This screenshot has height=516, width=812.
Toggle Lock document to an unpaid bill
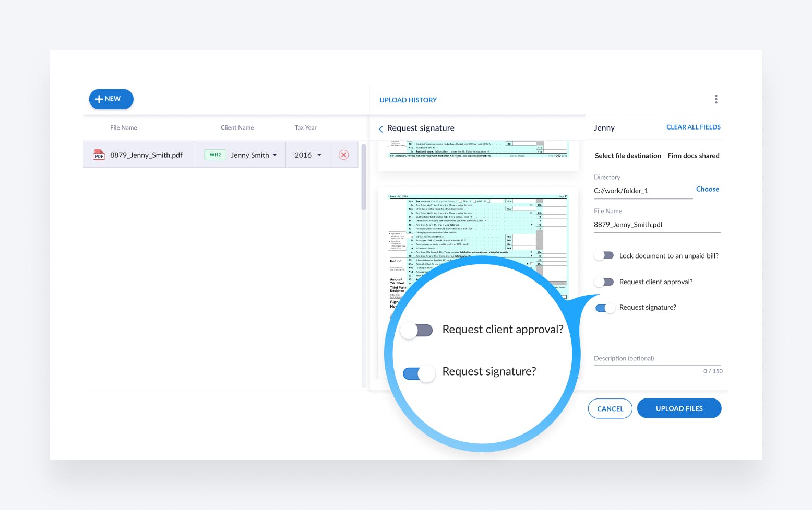click(x=604, y=256)
